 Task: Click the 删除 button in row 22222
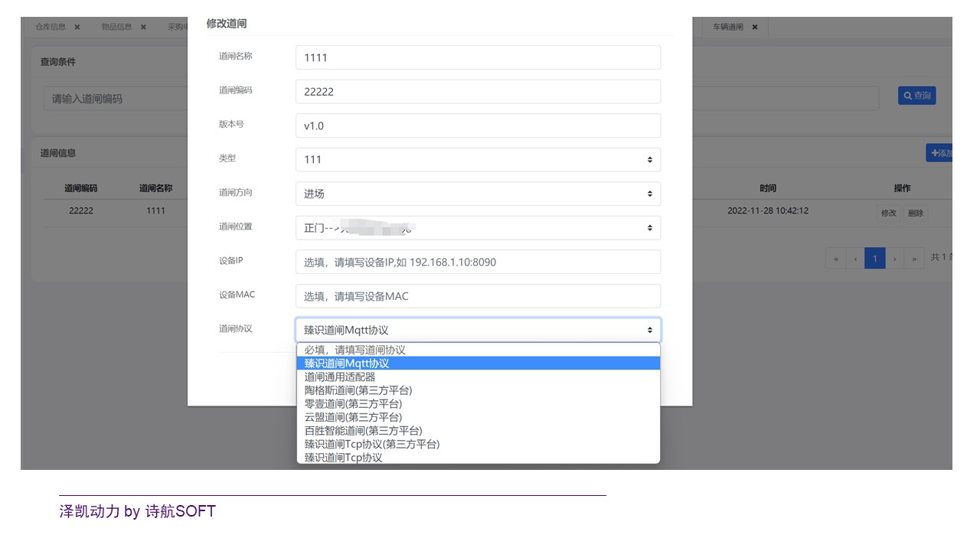pos(916,214)
